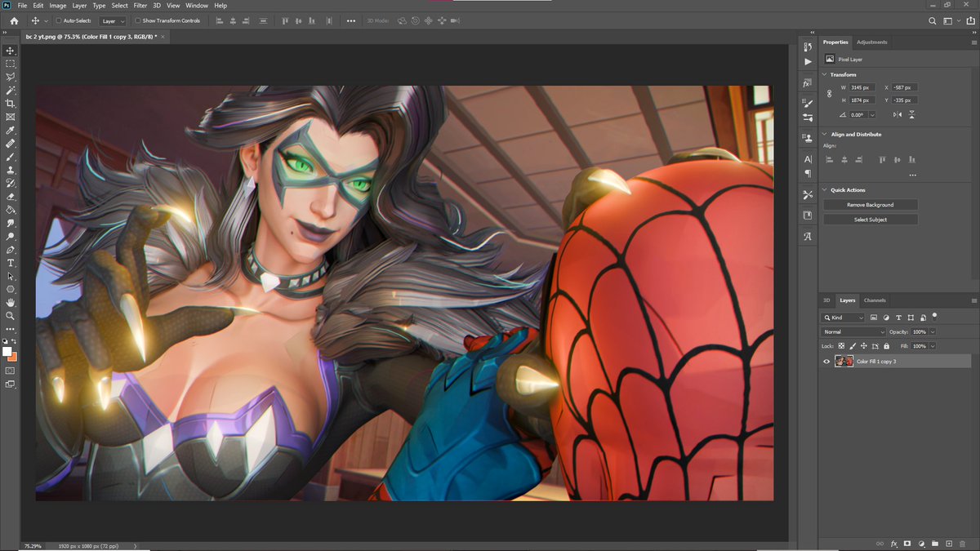Open the Styles fx panel icon

point(808,83)
